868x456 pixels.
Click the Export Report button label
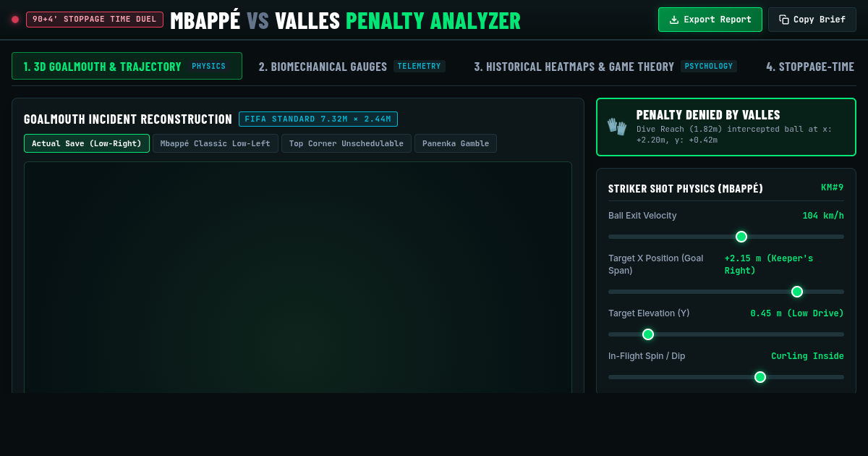(718, 20)
